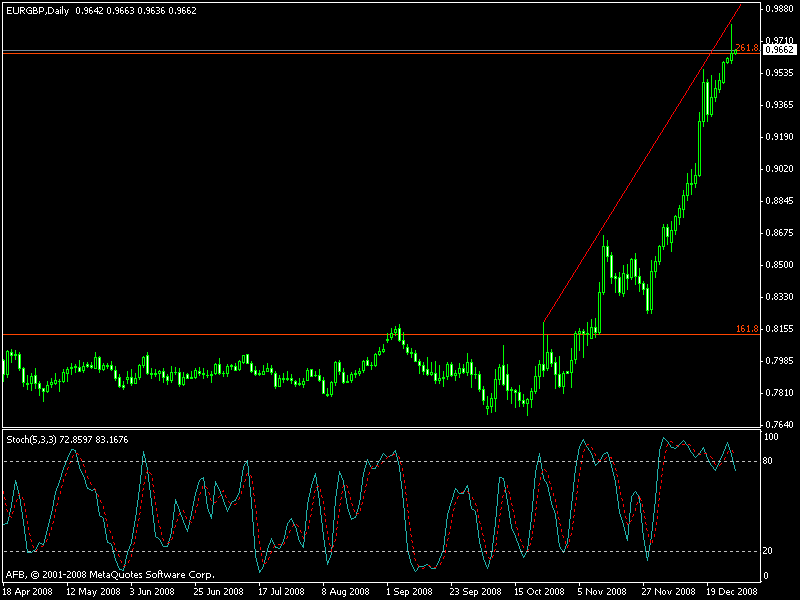Select the 261.8 Fibonacci level label
Screen dimensions: 800x600
coord(746,48)
